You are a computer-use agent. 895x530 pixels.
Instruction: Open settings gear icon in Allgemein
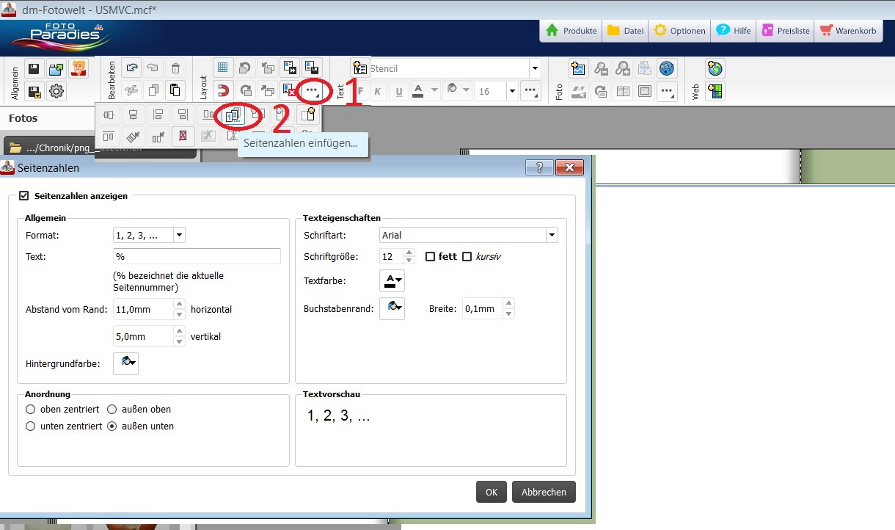(x=56, y=92)
